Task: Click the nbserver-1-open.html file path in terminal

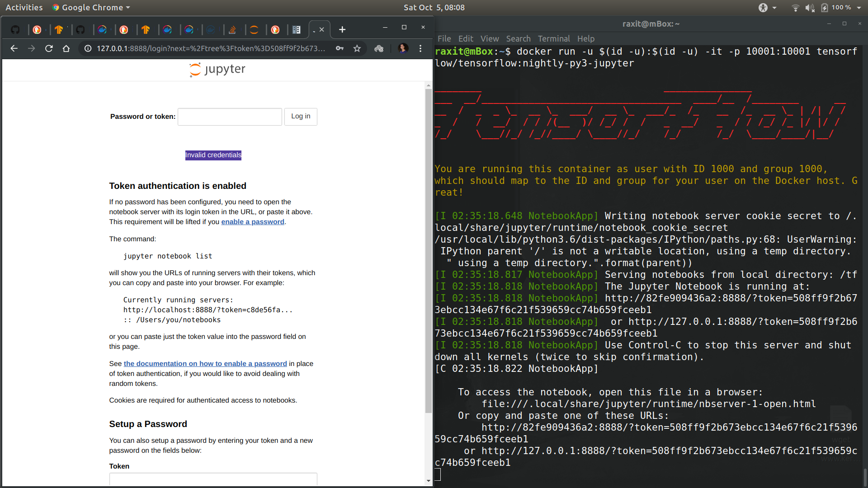Action: 649,404
